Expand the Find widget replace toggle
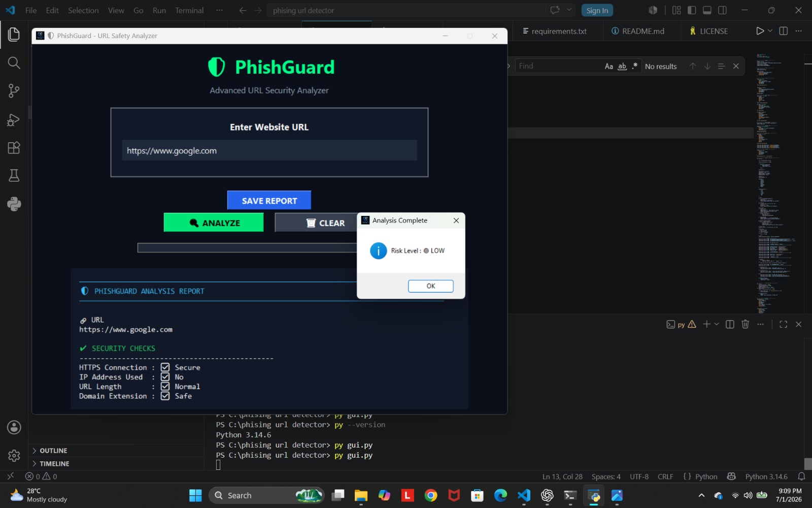 [509, 66]
